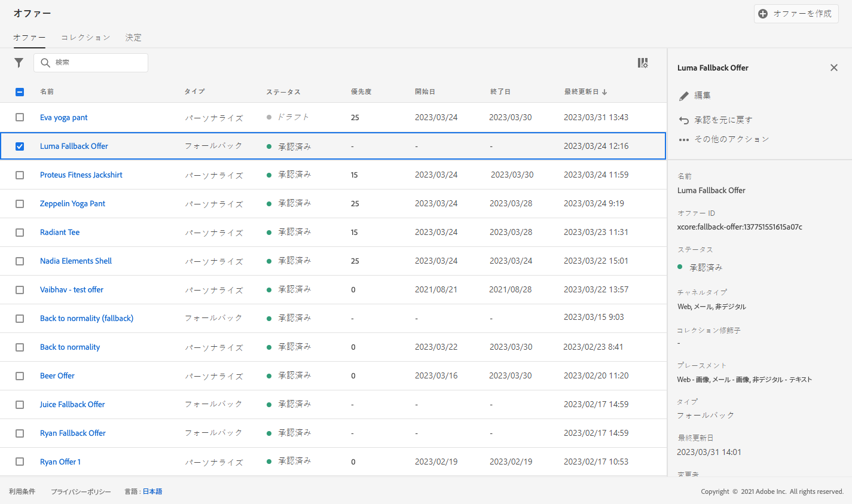Sort by the タイプ column header
The image size is (852, 504).
(x=195, y=92)
